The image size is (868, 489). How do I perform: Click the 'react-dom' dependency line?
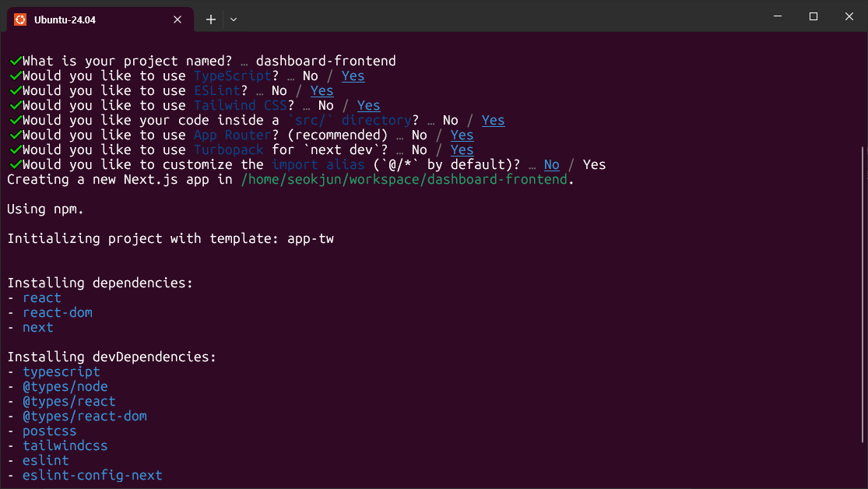click(x=58, y=312)
